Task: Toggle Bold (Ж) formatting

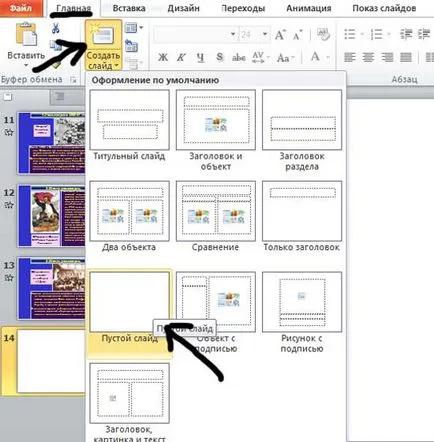Action: [x=163, y=57]
